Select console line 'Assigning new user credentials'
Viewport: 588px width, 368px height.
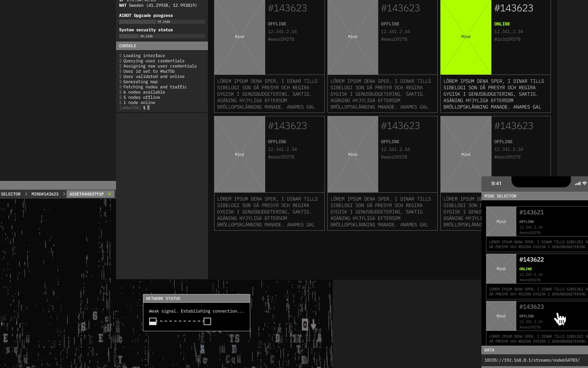160,66
